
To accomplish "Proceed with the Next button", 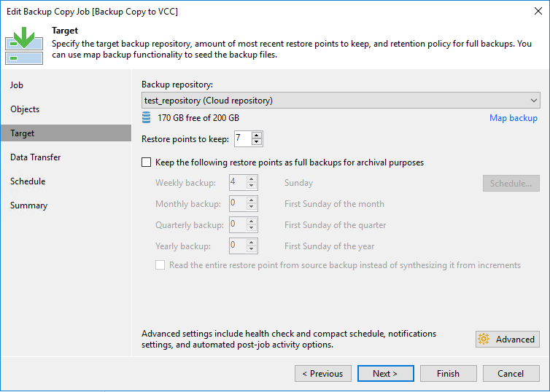I will point(385,374).
